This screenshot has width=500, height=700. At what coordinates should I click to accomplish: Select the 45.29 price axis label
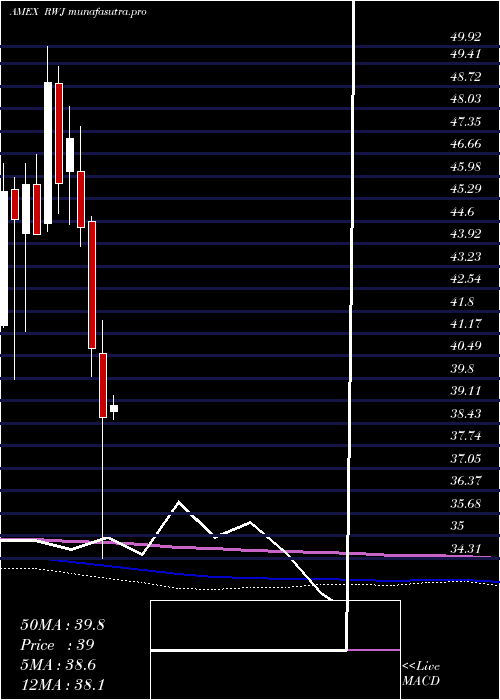[465, 189]
